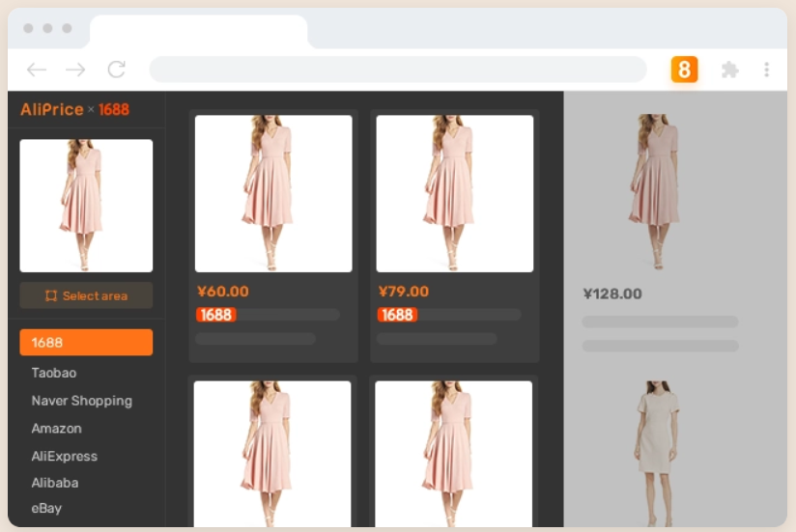Click the AliPrice × 1688 logo
This screenshot has width=796, height=532.
tap(74, 110)
